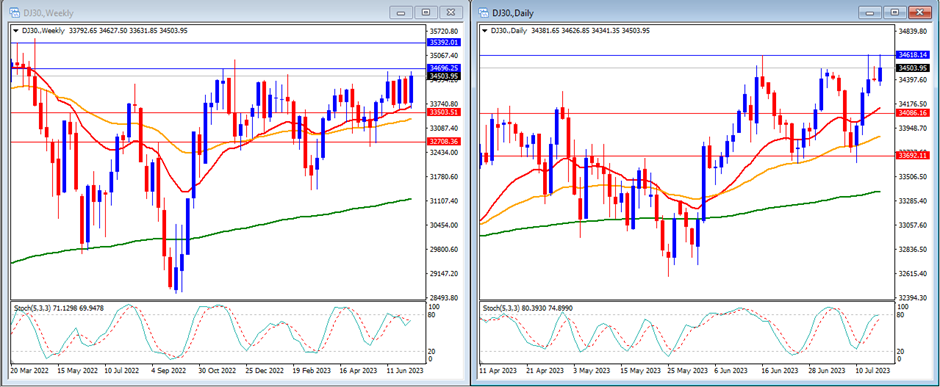Select the blue 34696.25 price label

444,68
